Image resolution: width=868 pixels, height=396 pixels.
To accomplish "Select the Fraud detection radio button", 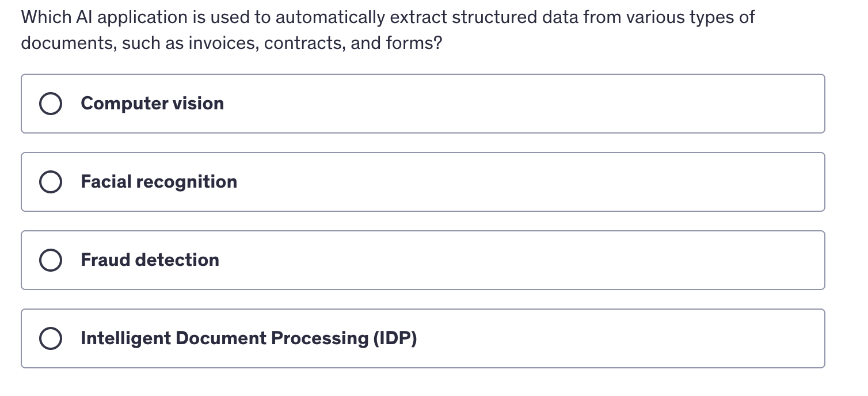I will pyautogui.click(x=51, y=261).
